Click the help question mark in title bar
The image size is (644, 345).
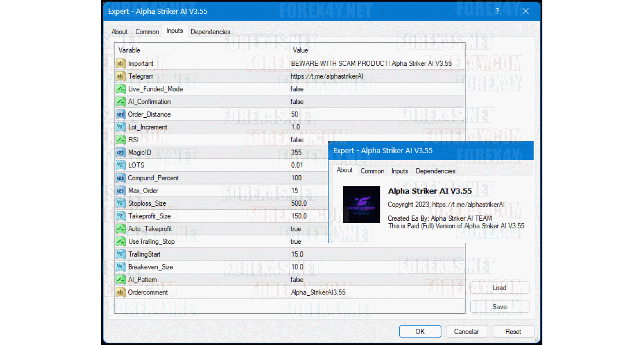tap(497, 11)
